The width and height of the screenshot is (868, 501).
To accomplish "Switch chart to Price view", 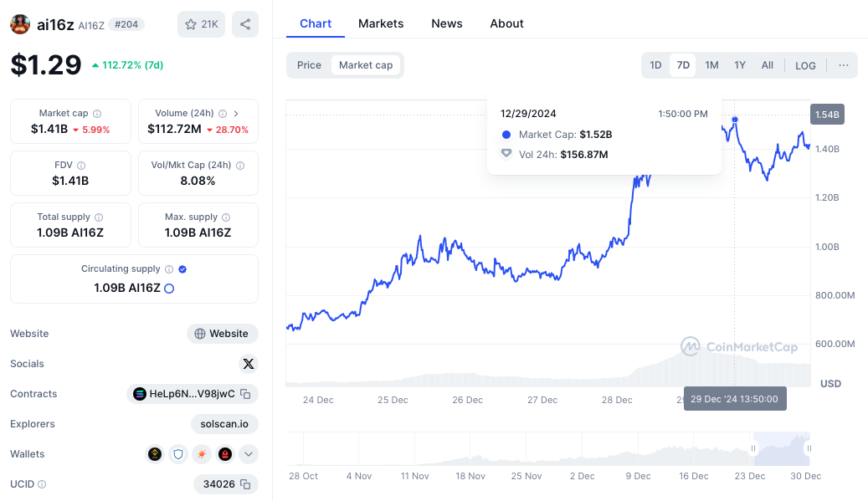I will [309, 65].
